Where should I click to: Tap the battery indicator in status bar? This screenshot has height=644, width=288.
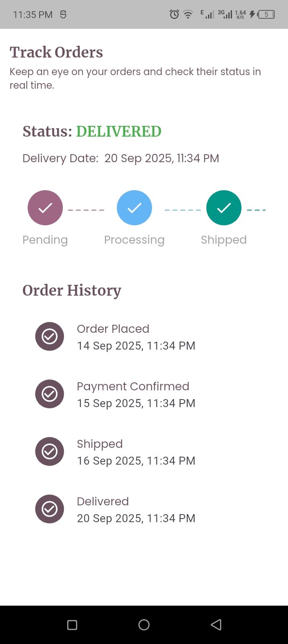(266, 15)
